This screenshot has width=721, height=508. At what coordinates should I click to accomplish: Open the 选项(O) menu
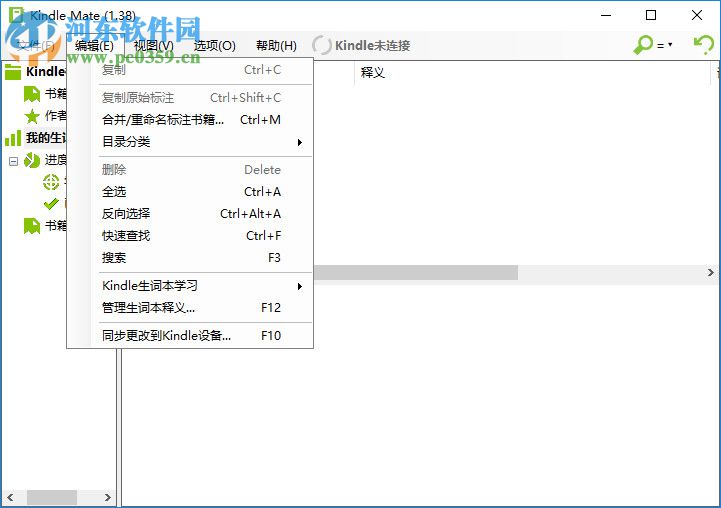[x=214, y=46]
